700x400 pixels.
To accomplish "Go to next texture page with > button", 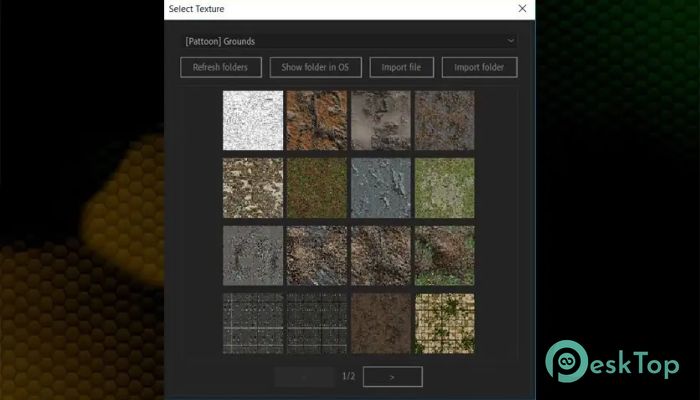I will point(392,377).
